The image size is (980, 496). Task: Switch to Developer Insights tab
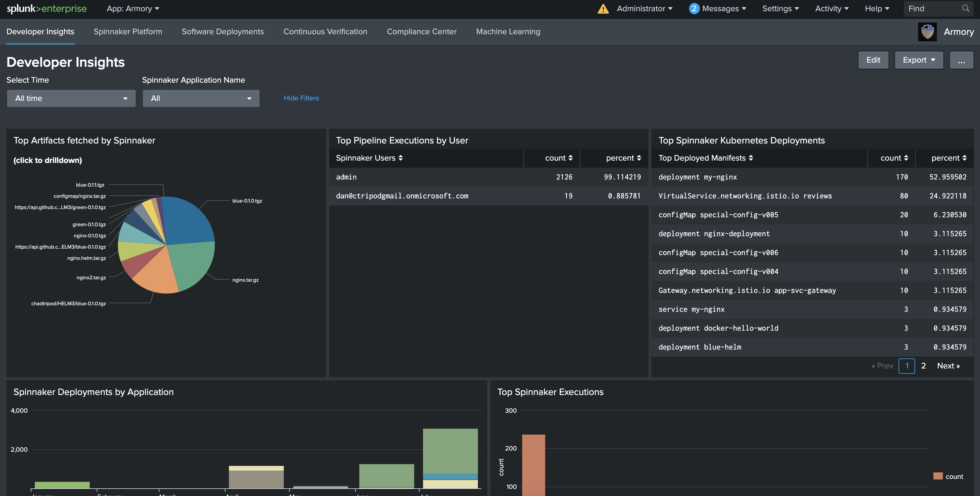tap(40, 32)
